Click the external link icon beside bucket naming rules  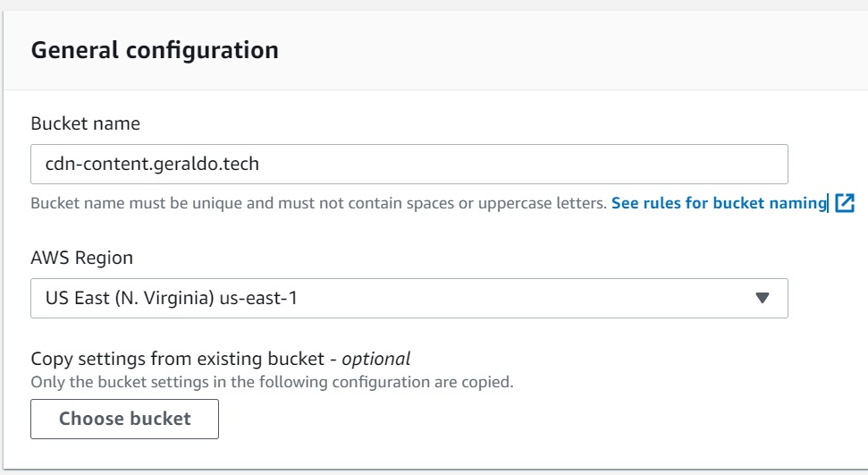tap(845, 203)
